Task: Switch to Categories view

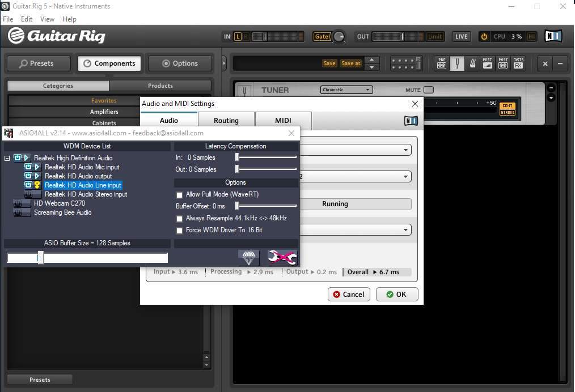Action: (58, 86)
